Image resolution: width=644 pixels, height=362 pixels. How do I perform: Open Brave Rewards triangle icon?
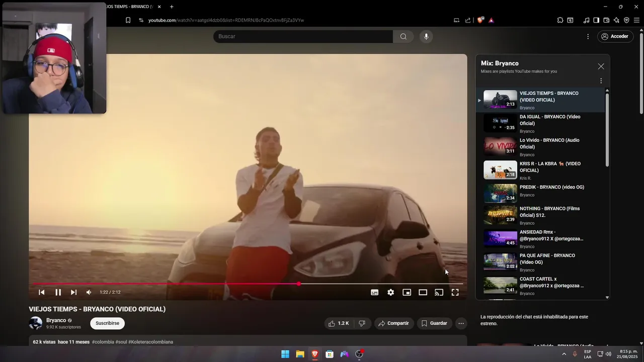point(491,20)
